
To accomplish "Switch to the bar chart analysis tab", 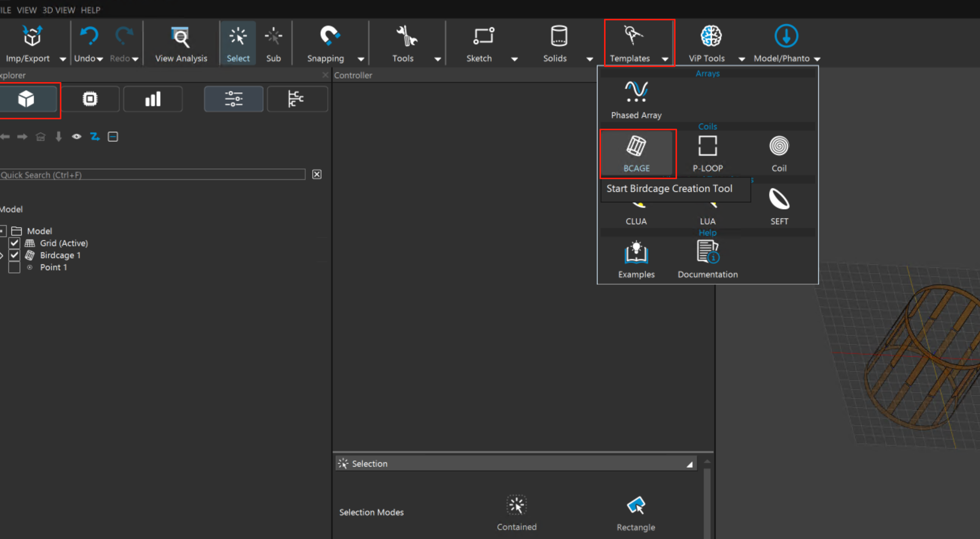I will pyautogui.click(x=153, y=99).
